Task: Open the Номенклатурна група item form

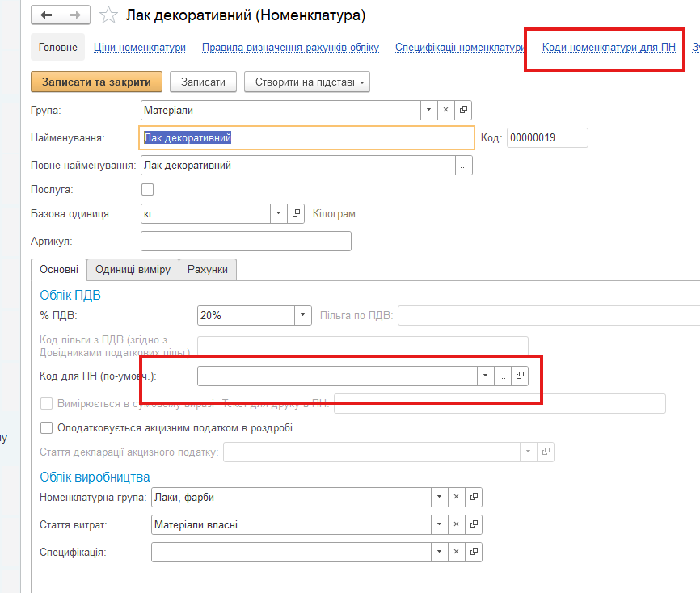Action: 474,497
